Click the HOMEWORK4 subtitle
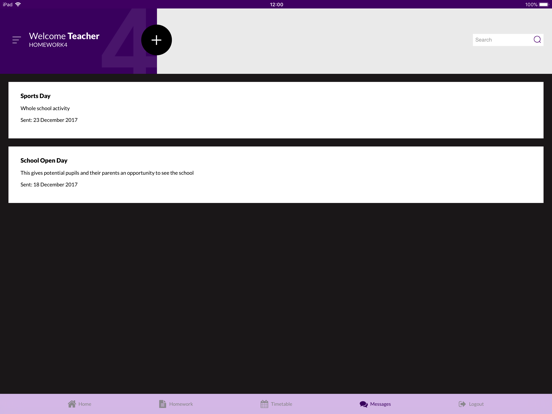Screen dimensions: 552x414 coord(48,45)
